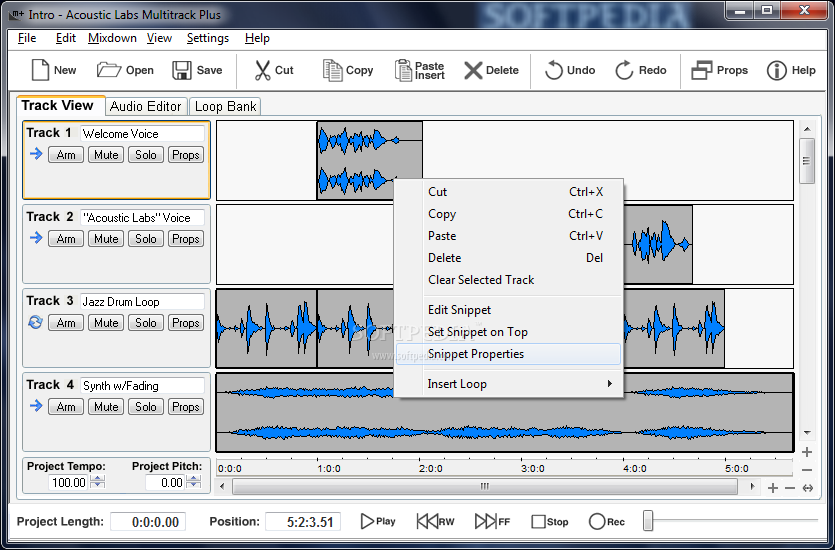Switch to the Loop Bank tab
Image resolution: width=835 pixels, height=550 pixels.
pyautogui.click(x=225, y=106)
